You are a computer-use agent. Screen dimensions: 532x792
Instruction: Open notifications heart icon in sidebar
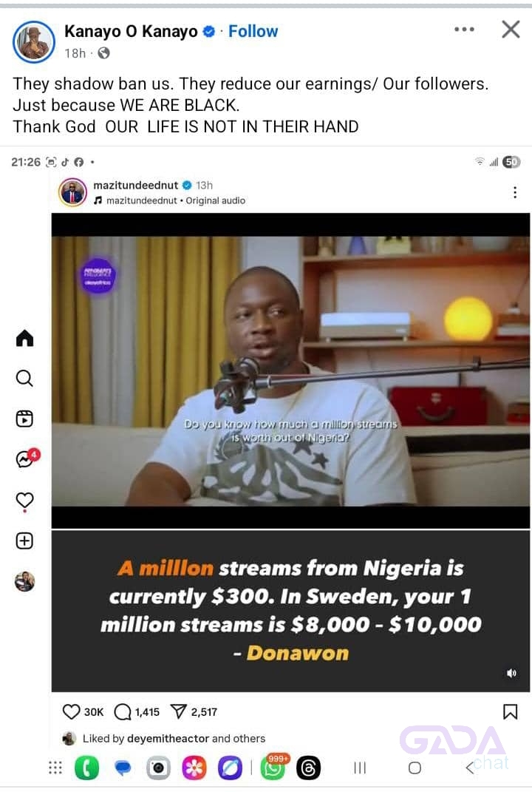pos(24,501)
